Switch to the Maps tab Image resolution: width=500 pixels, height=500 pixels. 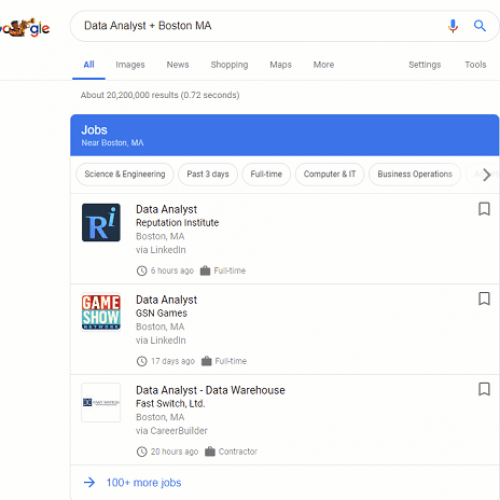click(x=281, y=65)
